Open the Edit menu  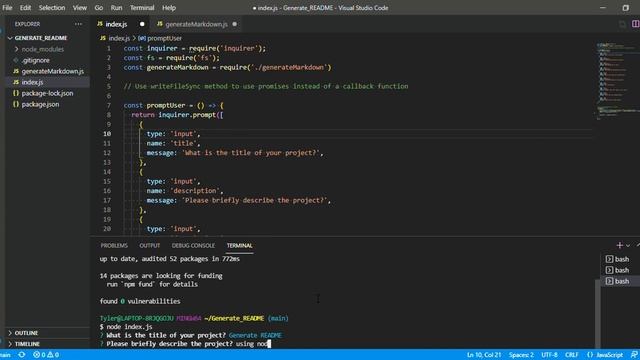[x=25, y=8]
